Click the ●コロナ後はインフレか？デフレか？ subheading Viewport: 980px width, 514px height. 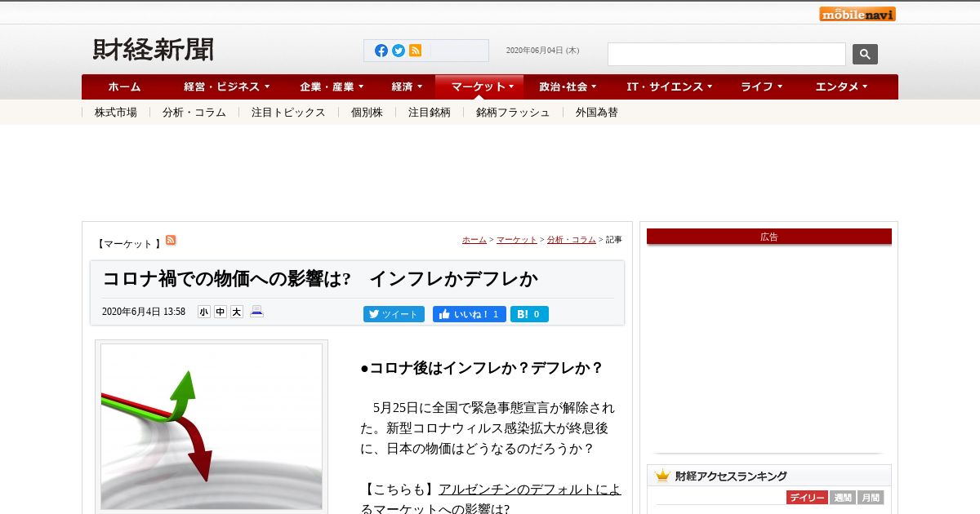(482, 368)
